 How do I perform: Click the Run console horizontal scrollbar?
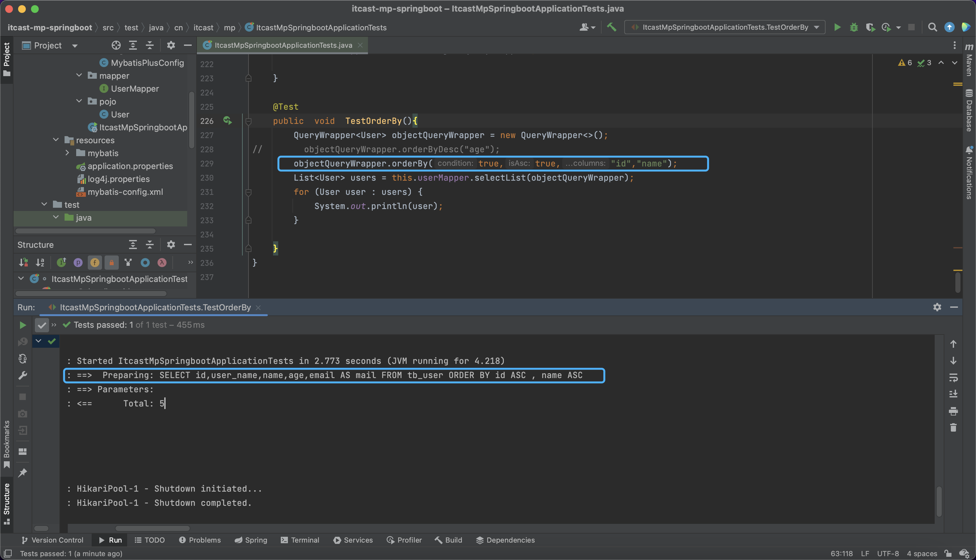(x=152, y=528)
